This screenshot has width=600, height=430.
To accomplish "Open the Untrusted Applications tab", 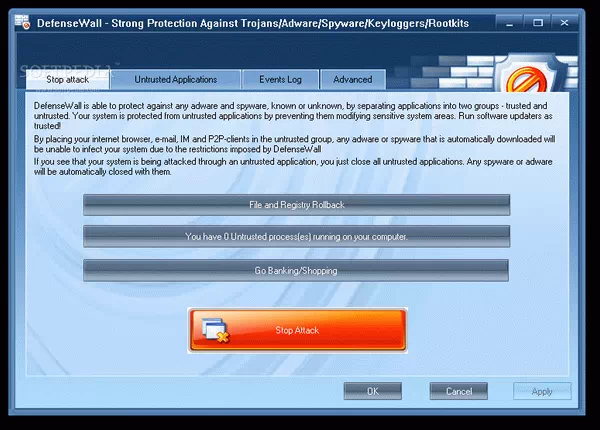I will coord(176,80).
